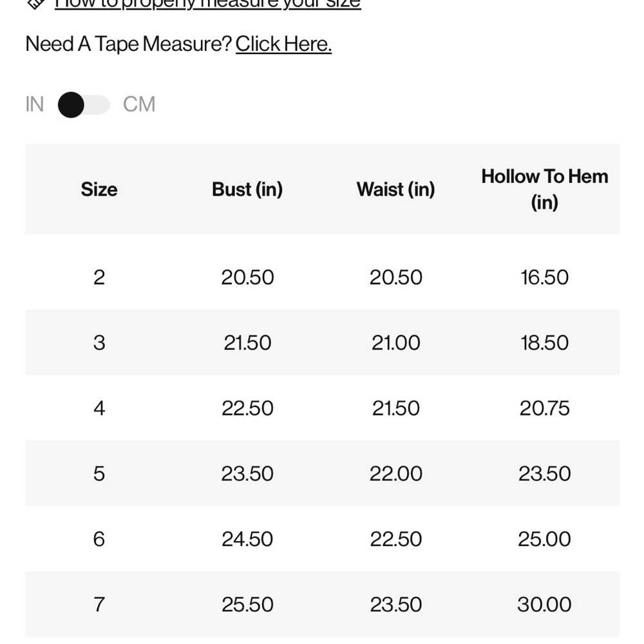Select the IN unit label
This screenshot has width=644, height=644.
[35, 104]
